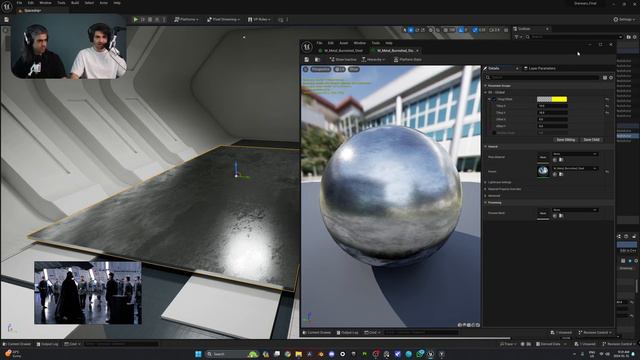640x360 pixels.
Task: Toggle the checkbox in the color parameter row
Action: tap(493, 99)
